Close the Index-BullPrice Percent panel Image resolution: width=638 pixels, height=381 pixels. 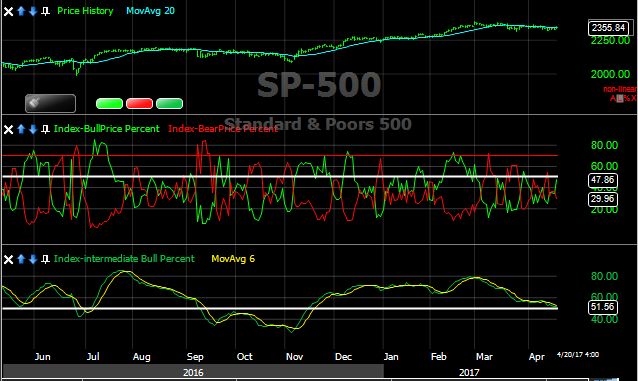pos(8,129)
